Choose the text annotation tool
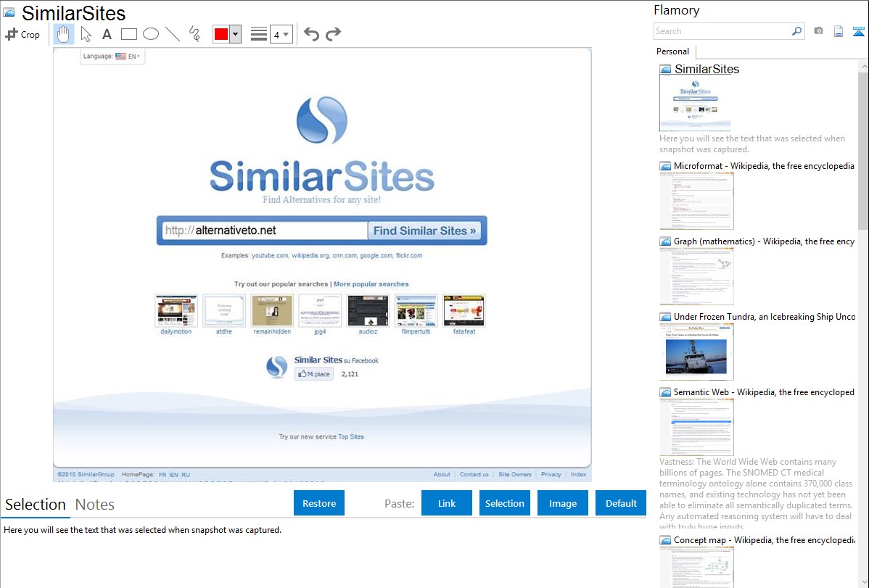 107,34
